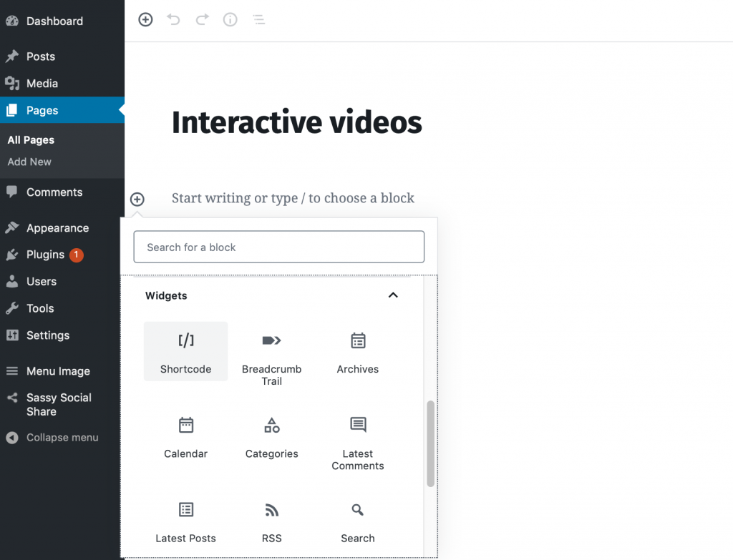This screenshot has height=560, width=733.
Task: Go to Posts in sidebar
Action: (62, 57)
